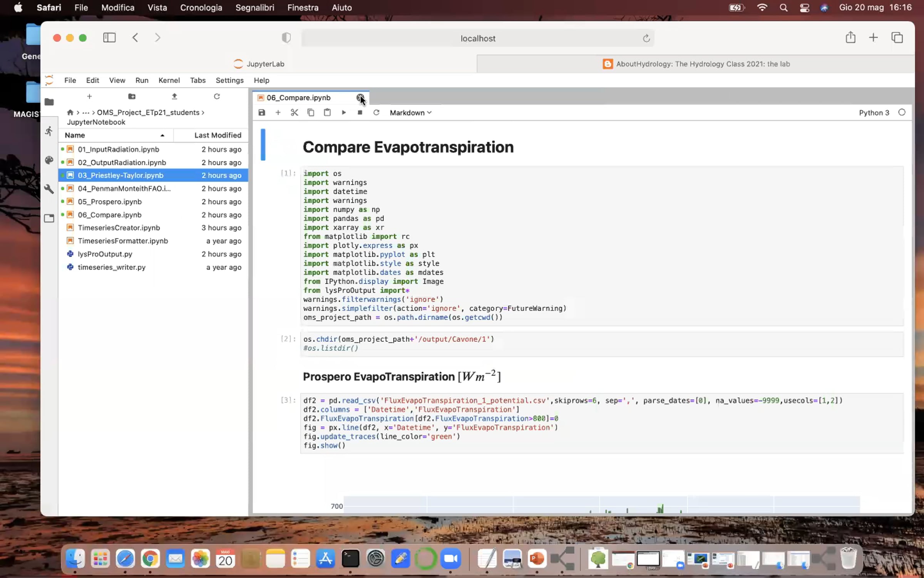Screen dimensions: 924x578
Task: Select 05_Prospero.ipynb in file list
Action: coord(153,202)
